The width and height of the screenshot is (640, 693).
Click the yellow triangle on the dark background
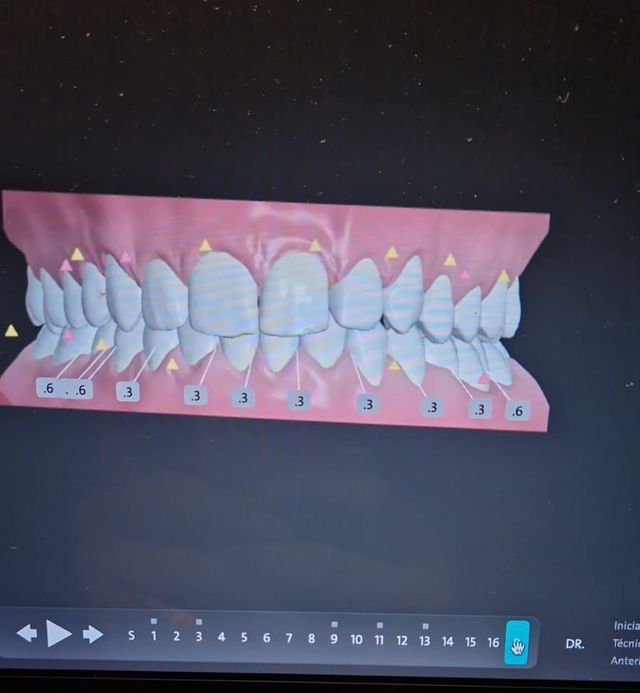11,331
